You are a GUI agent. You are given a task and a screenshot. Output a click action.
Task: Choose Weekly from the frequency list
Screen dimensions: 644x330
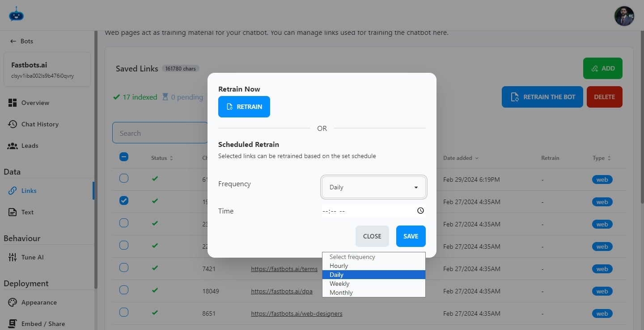[x=339, y=284]
